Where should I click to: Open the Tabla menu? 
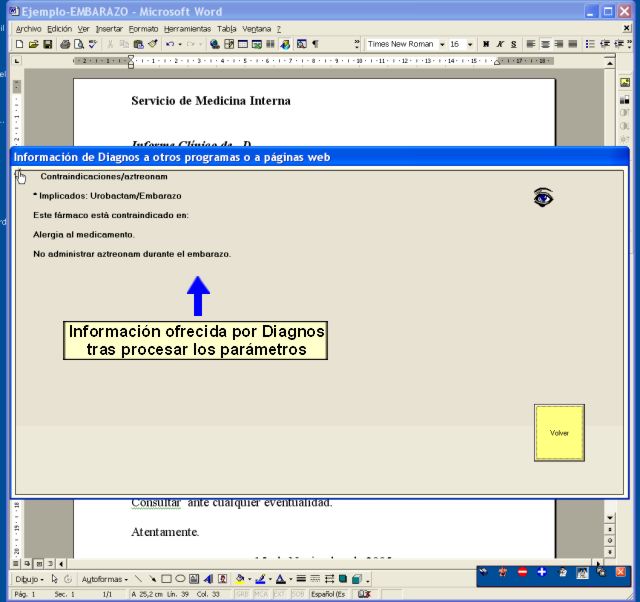click(227, 29)
